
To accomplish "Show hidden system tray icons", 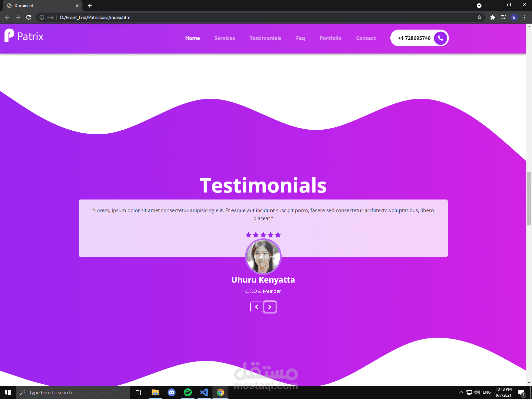I will pyautogui.click(x=461, y=392).
